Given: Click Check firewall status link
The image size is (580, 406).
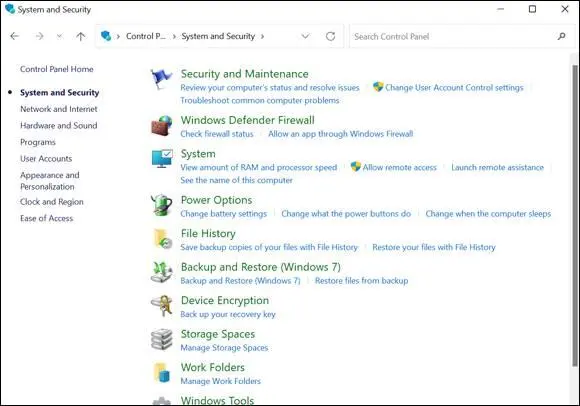Looking at the screenshot, I should coord(217,134).
